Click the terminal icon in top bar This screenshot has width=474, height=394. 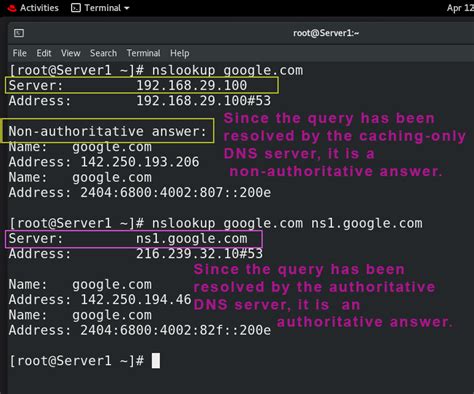pyautogui.click(x=76, y=8)
